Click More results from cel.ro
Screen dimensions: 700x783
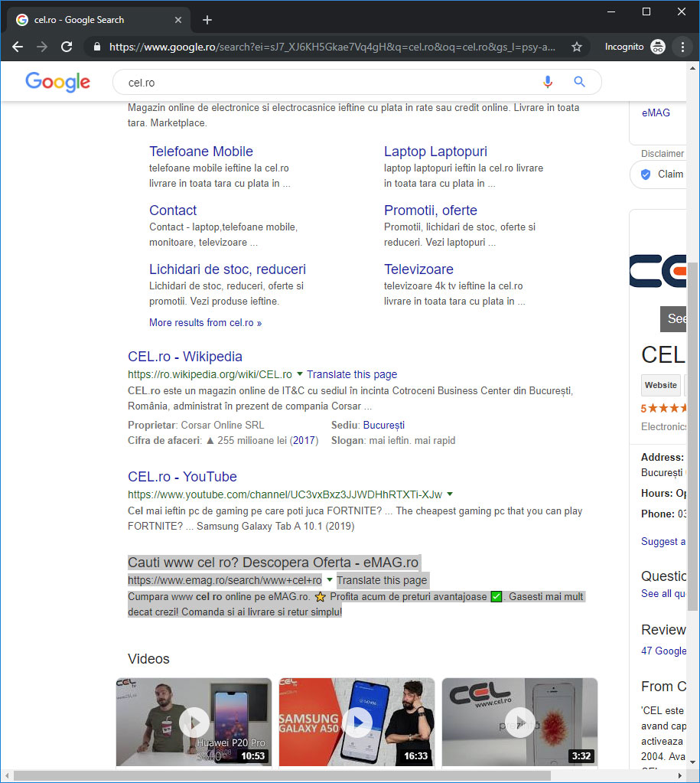pos(205,323)
